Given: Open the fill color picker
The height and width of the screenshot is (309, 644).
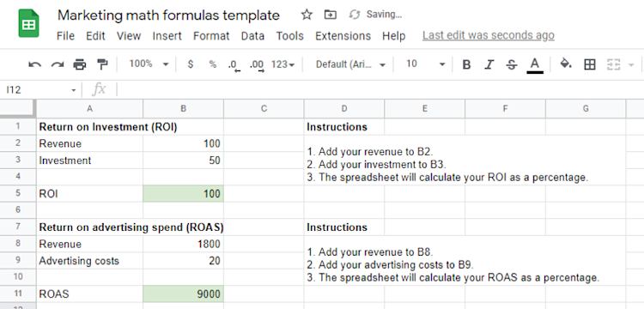Looking at the screenshot, I should (566, 64).
